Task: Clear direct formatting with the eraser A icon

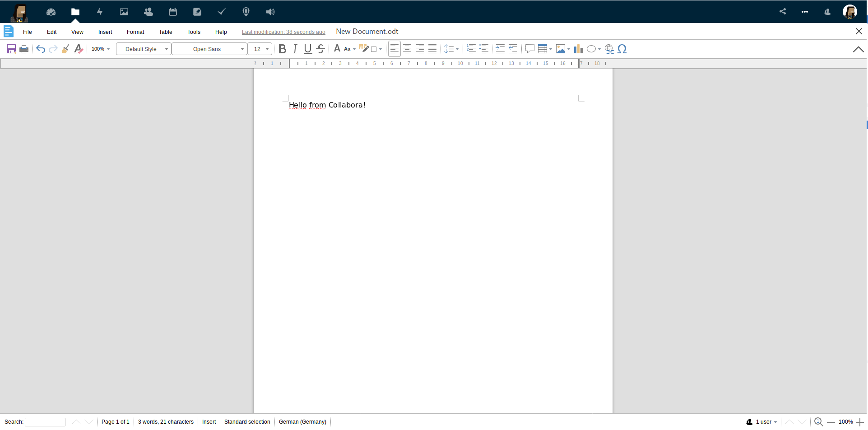Action: pos(78,49)
